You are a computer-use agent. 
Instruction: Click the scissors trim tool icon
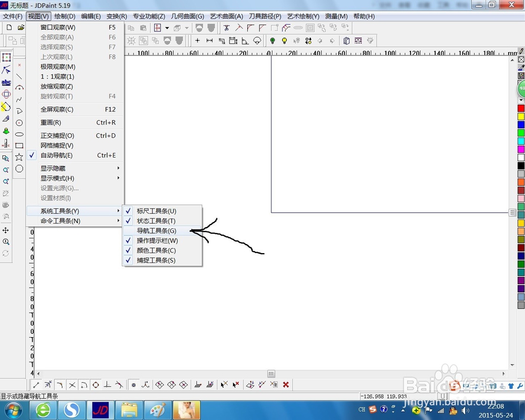tap(227, 28)
